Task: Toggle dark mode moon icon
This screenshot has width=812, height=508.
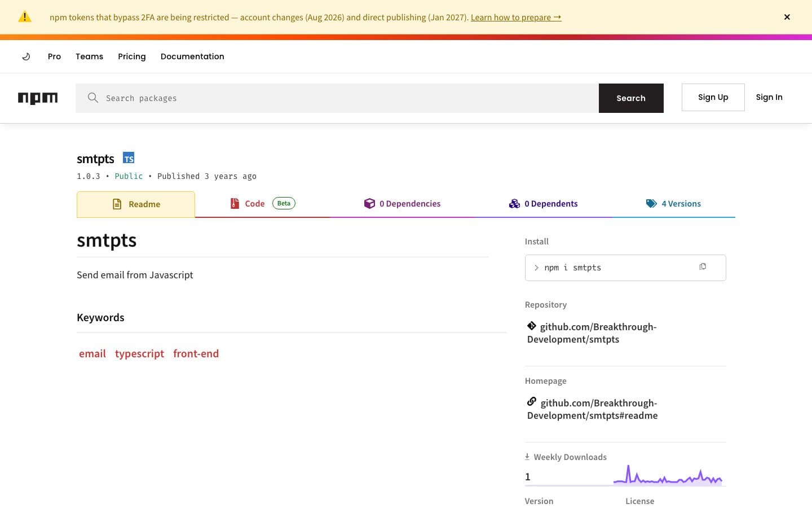Action: 26,56
